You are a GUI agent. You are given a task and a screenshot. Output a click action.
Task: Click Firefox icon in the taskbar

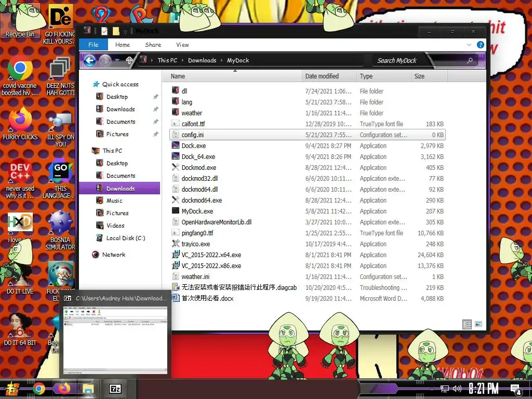tap(64, 389)
